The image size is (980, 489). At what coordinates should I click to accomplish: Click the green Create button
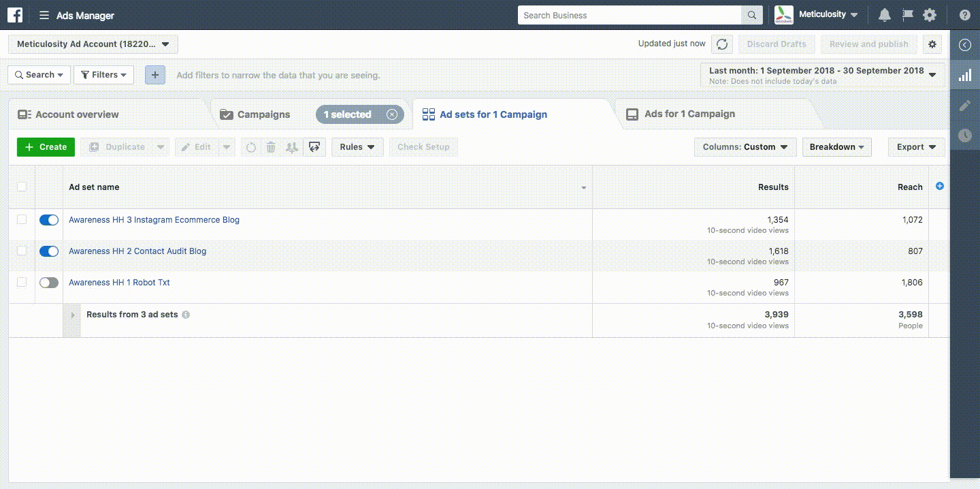46,147
